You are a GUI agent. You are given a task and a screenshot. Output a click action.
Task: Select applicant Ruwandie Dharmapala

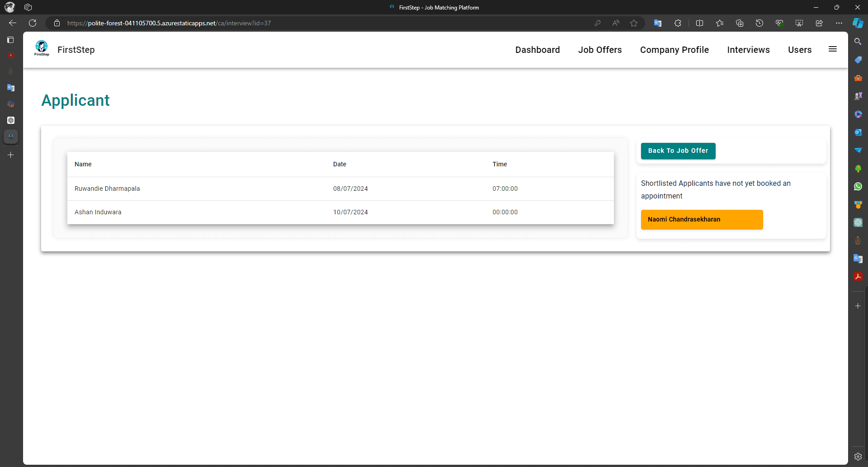[x=107, y=189]
